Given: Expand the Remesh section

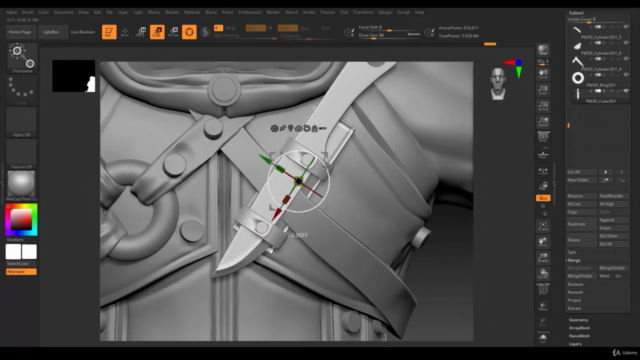Looking at the screenshot, I should [x=575, y=292].
